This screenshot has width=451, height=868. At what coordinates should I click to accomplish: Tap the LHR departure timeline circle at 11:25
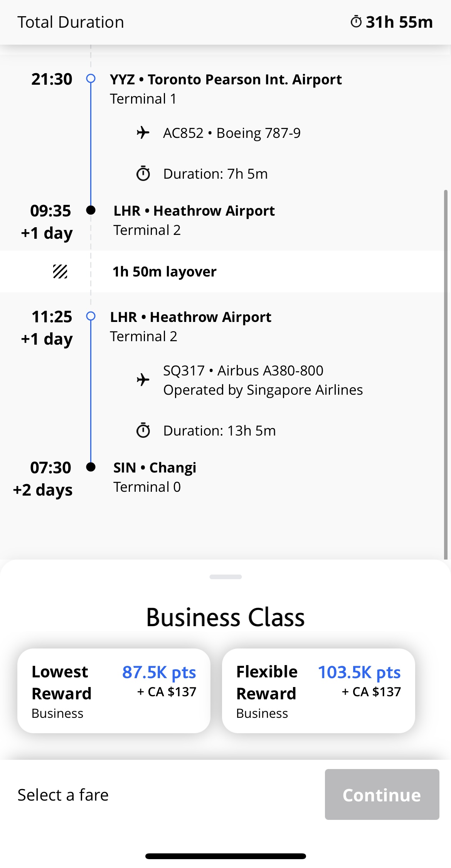[x=91, y=317]
